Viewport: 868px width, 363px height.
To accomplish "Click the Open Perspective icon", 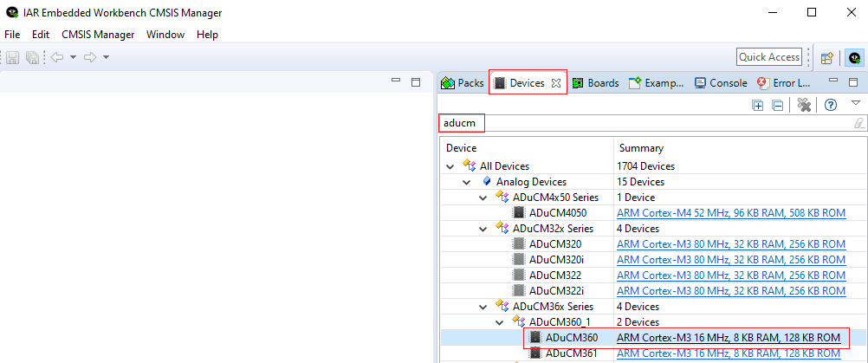I will [827, 57].
